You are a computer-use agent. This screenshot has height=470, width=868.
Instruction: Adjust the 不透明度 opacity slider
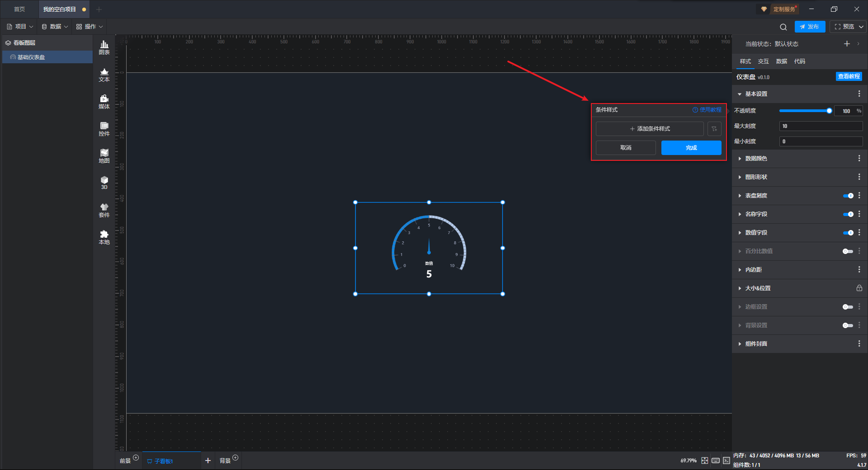click(806, 111)
